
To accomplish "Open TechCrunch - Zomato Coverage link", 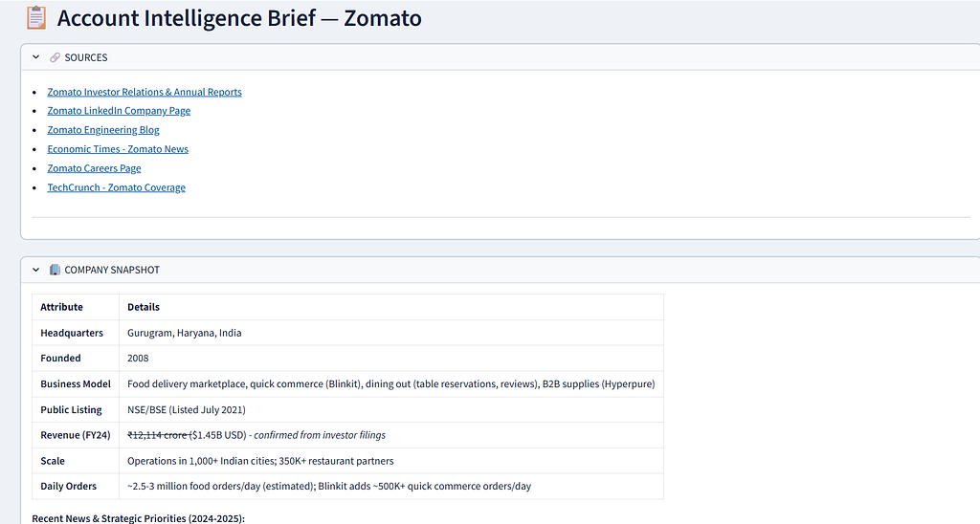I will pos(116,187).
